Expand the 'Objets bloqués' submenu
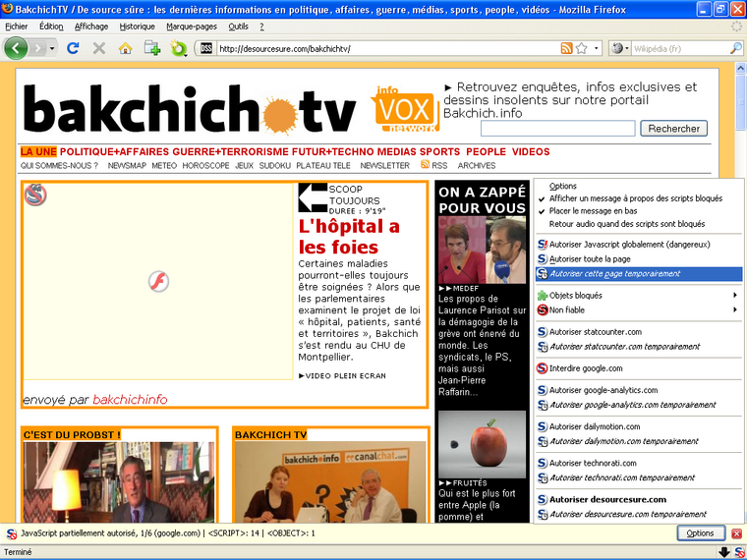747x560 pixels. click(x=638, y=296)
